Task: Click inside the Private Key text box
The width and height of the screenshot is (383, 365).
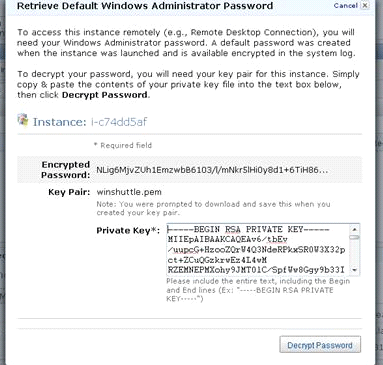Action: point(259,250)
